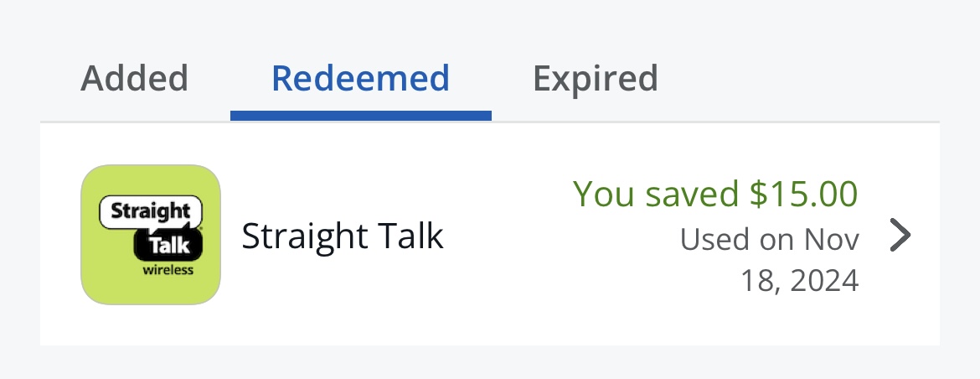The width and height of the screenshot is (980, 379).
Task: Click the gray divider line under tabs
Action: pyautogui.click(x=489, y=122)
